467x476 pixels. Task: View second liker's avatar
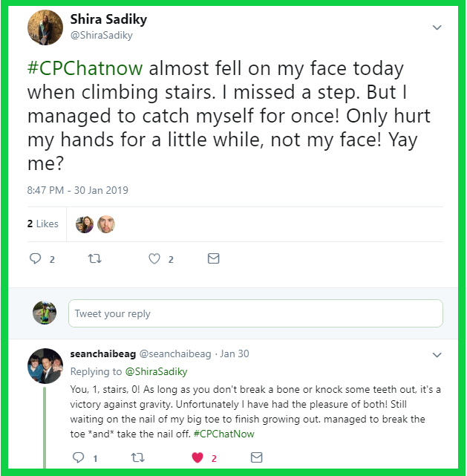click(106, 224)
